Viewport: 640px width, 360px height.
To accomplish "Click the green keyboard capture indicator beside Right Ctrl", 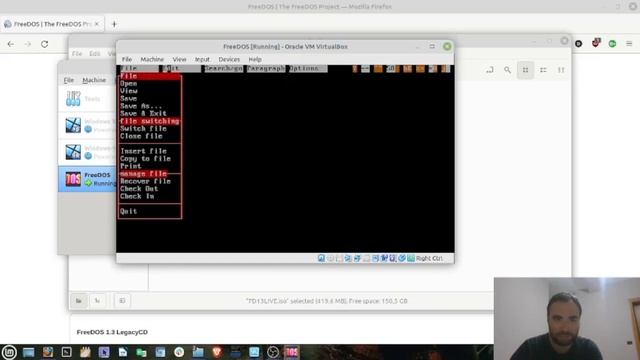I will click(x=411, y=258).
